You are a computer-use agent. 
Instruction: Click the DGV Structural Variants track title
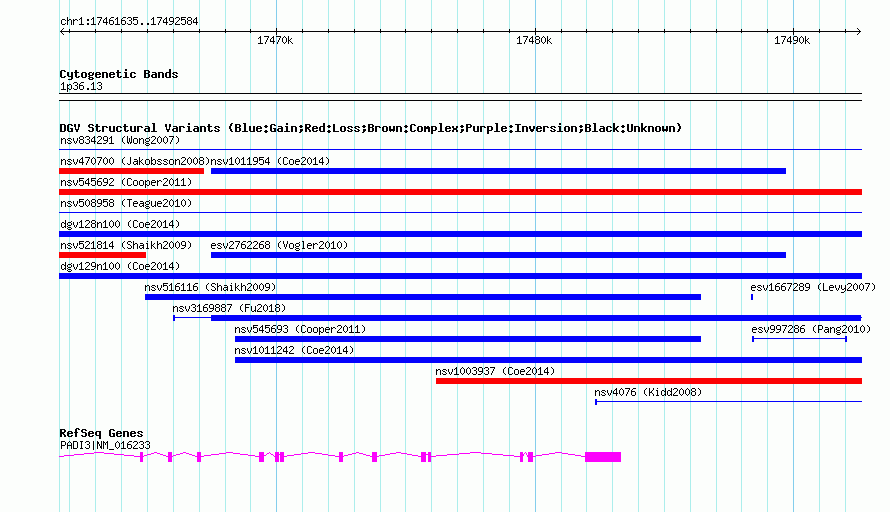tap(371, 128)
